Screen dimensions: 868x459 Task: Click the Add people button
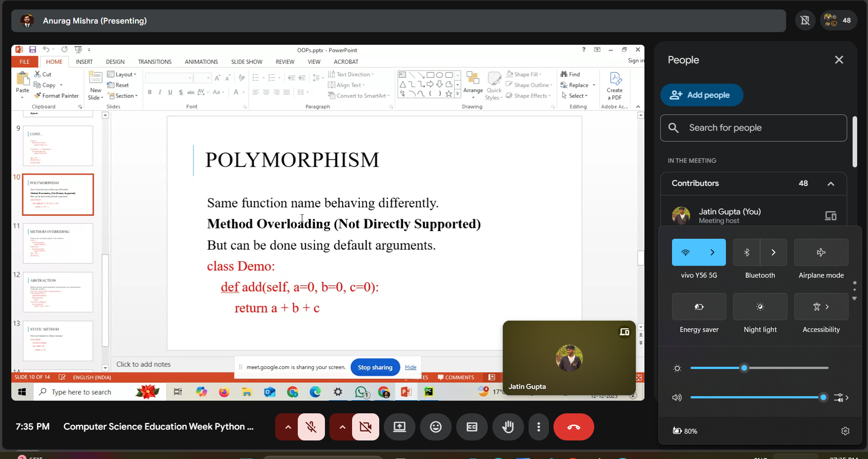tap(702, 95)
